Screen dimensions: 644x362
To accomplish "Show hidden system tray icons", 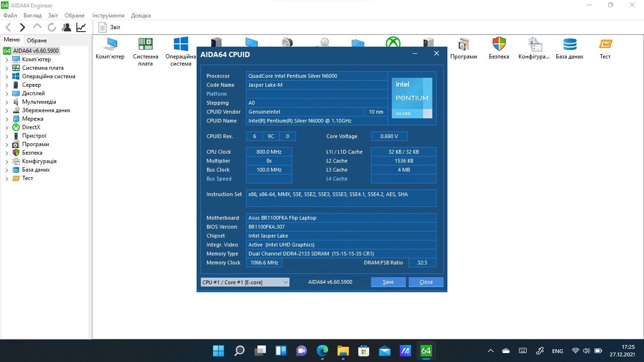I will pos(491,351).
